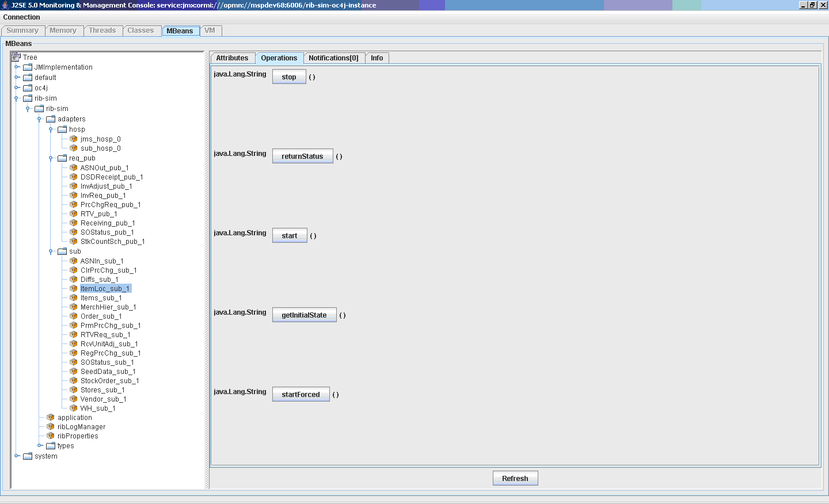Show the Notifications[0] tab
This screenshot has width=829, height=504.
(333, 58)
